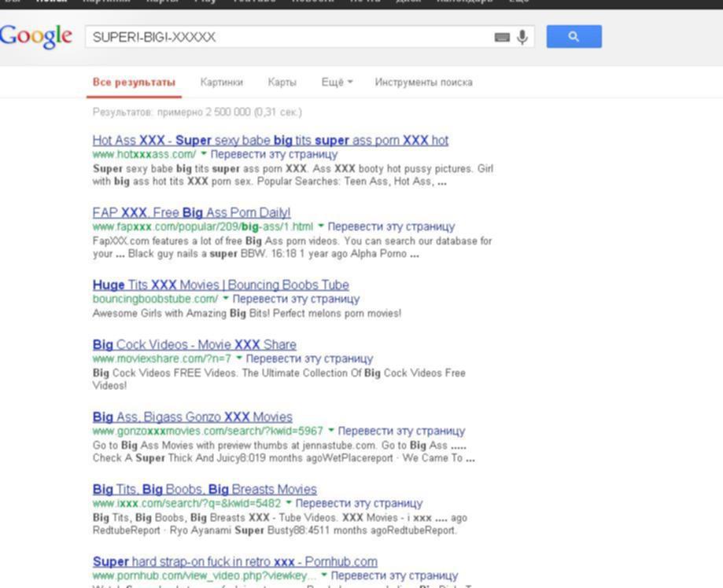Viewport: 723px width, 588px height.
Task: Expand green arrow beside hotxxxass.com URL
Action: (x=204, y=154)
